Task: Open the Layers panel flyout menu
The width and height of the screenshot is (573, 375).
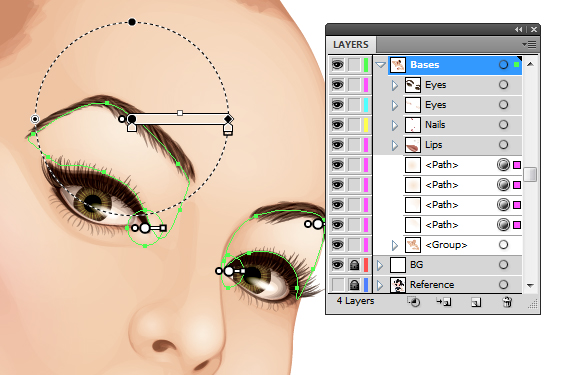Action: tap(529, 45)
